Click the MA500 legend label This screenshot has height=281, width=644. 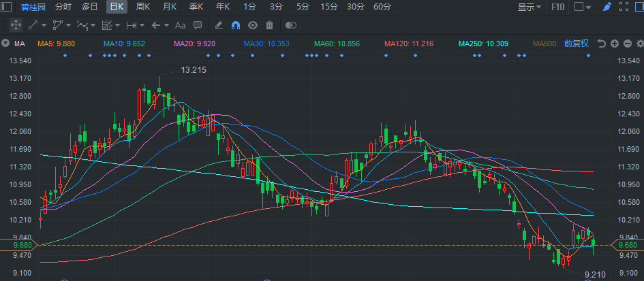pos(547,44)
